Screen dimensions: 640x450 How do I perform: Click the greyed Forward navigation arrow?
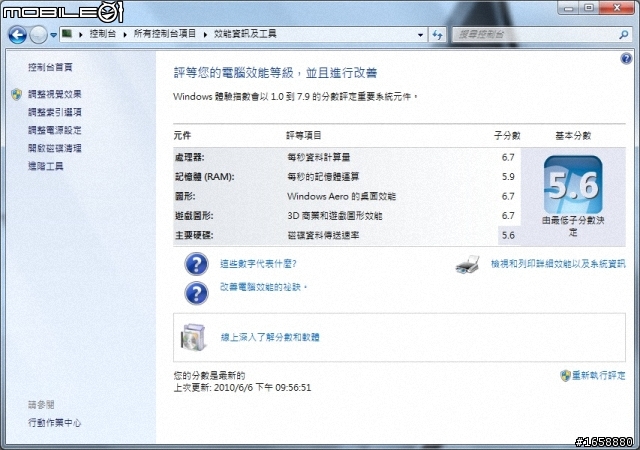39,35
